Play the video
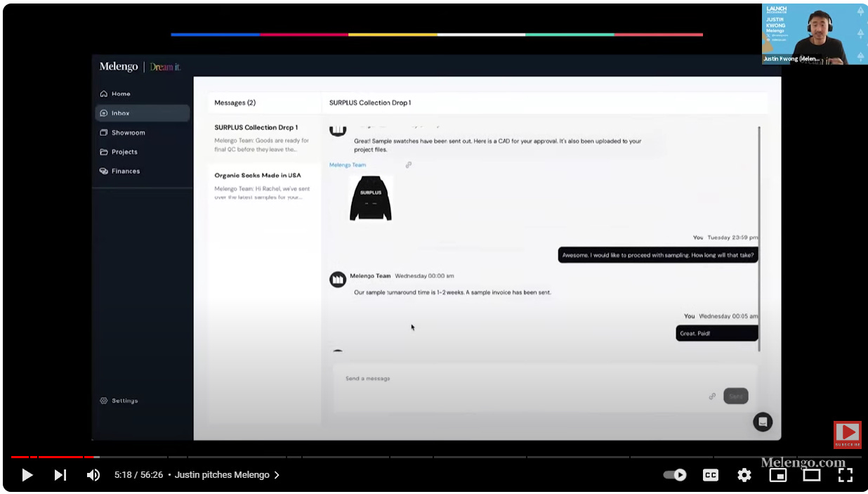This screenshot has width=868, height=494. point(27,475)
